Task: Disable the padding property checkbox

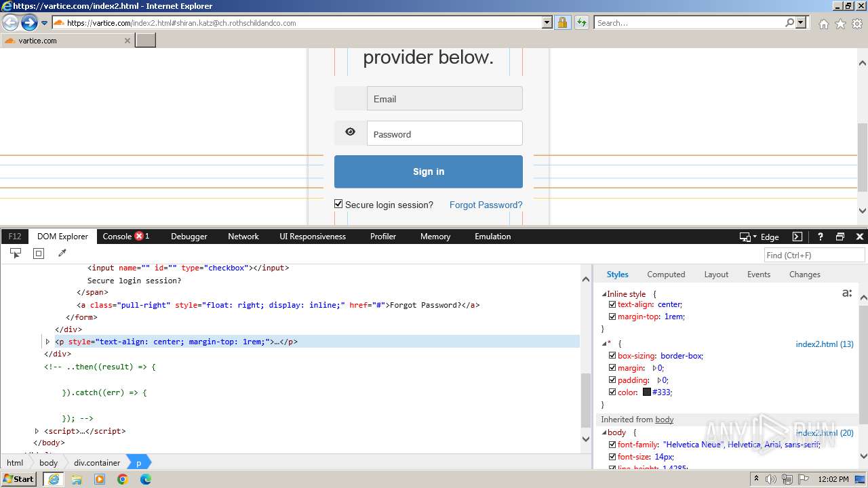Action: coord(612,380)
